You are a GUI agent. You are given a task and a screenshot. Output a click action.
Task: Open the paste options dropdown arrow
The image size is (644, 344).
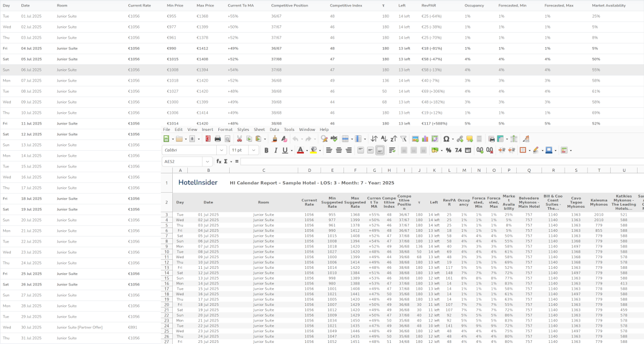click(x=264, y=138)
